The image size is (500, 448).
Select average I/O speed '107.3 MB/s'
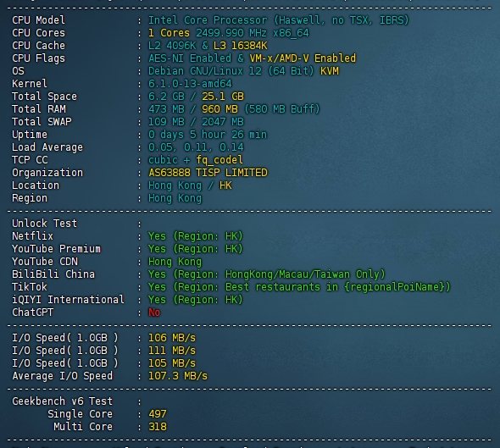pyautogui.click(x=178, y=376)
